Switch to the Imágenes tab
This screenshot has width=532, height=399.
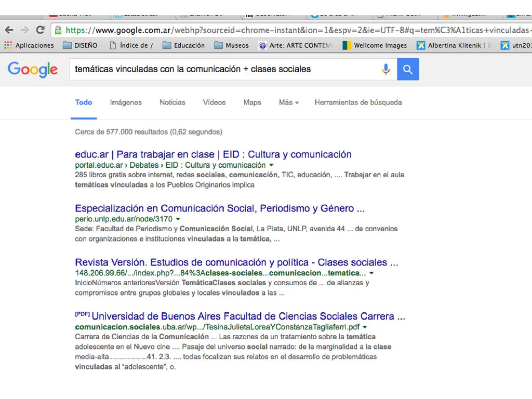click(x=126, y=102)
